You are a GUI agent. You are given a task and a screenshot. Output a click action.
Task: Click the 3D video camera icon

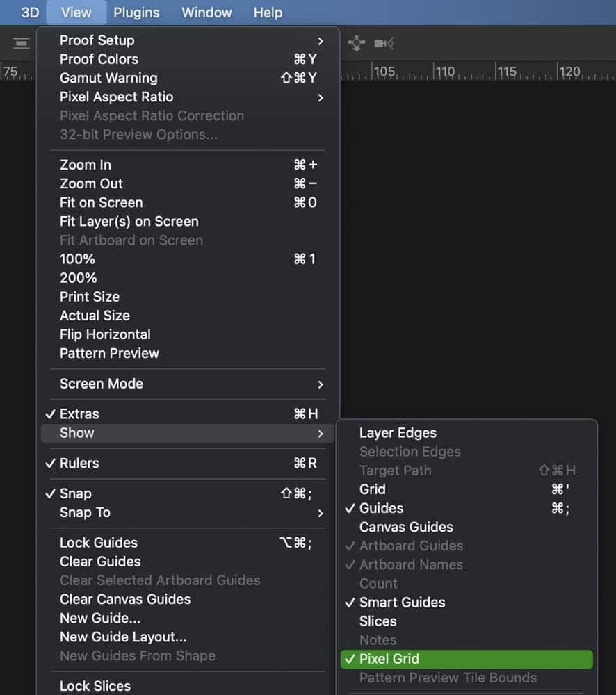pyautogui.click(x=384, y=43)
